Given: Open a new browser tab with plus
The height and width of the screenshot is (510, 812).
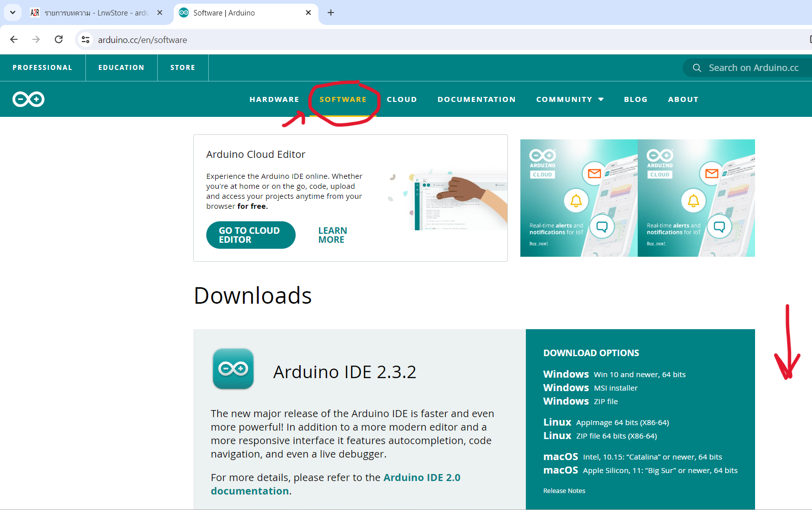Looking at the screenshot, I should tap(331, 12).
